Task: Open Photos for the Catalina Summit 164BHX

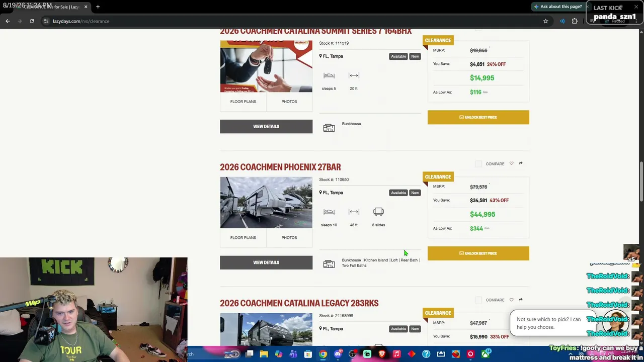Action: 289,102
